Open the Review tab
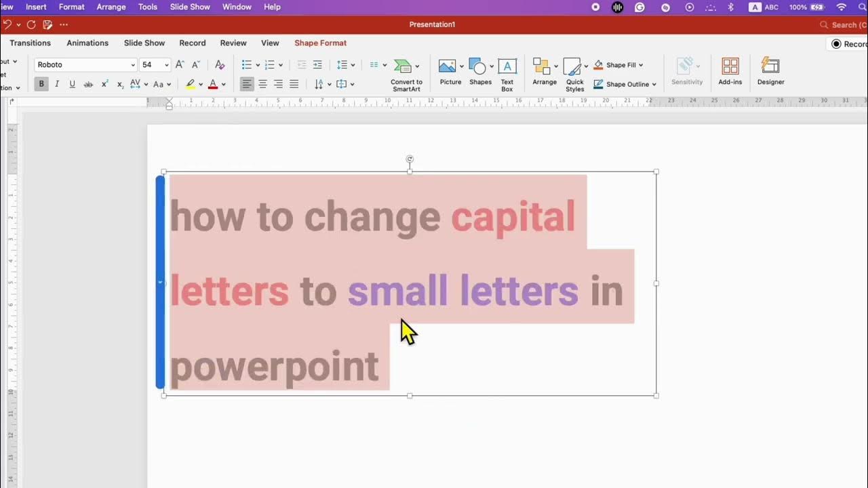 click(233, 43)
